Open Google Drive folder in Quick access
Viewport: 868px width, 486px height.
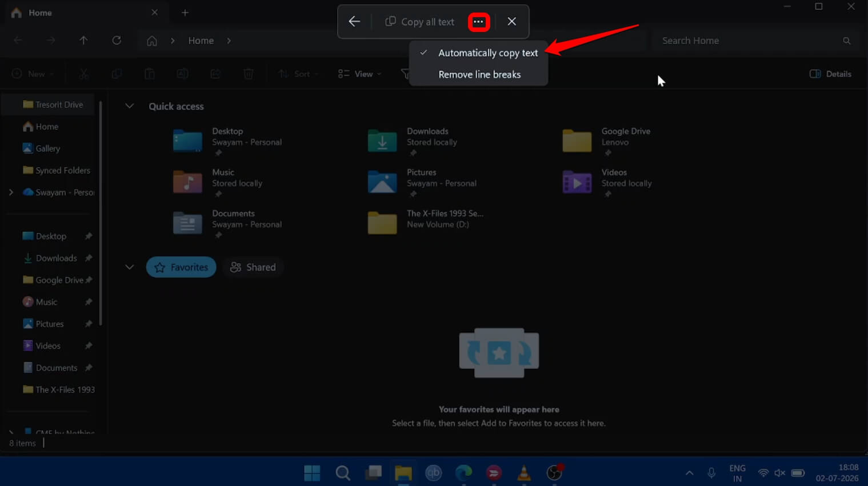click(607, 141)
